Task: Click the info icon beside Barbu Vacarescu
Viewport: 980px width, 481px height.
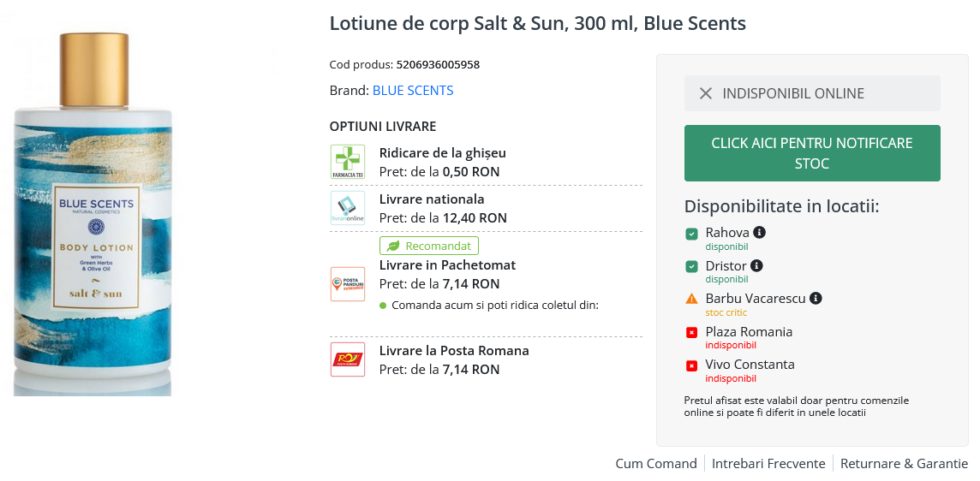Action: click(x=816, y=299)
